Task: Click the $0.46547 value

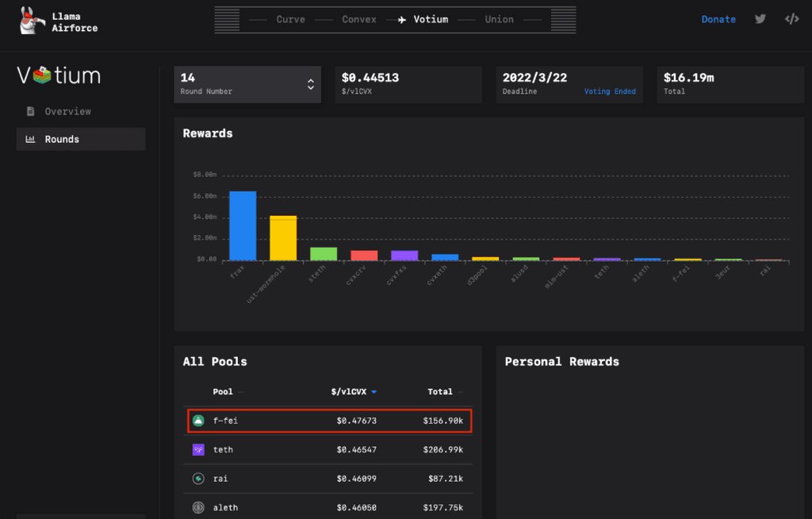Action: (356, 449)
